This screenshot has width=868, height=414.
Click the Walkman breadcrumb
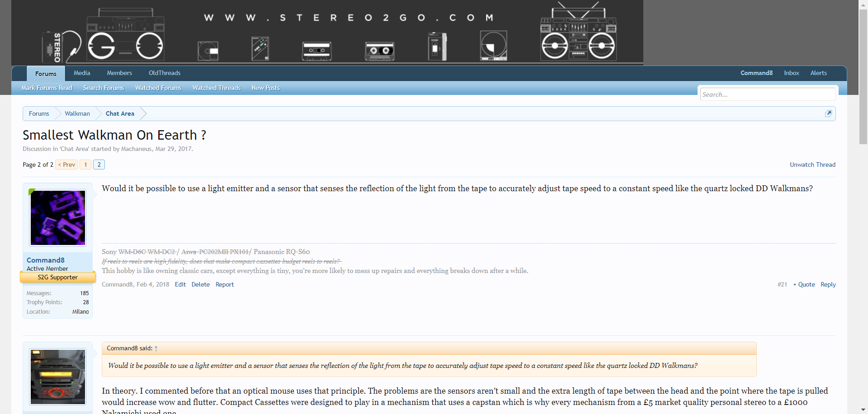pos(77,114)
